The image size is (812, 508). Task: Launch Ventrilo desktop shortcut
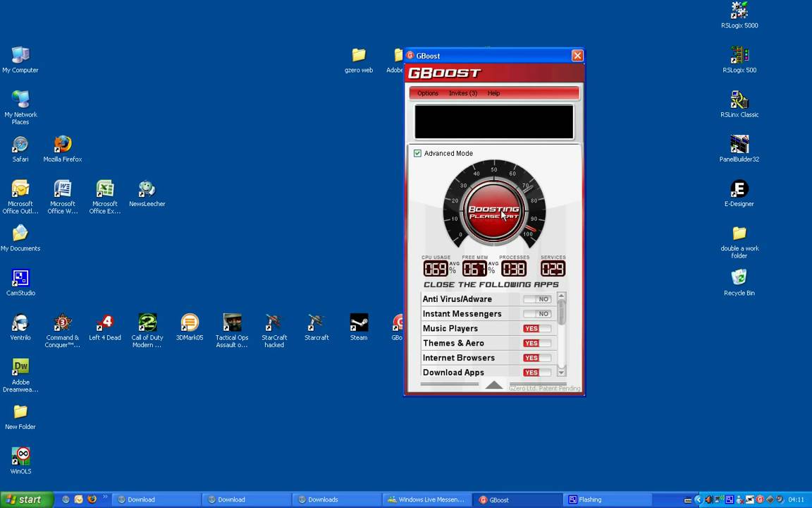(20, 327)
